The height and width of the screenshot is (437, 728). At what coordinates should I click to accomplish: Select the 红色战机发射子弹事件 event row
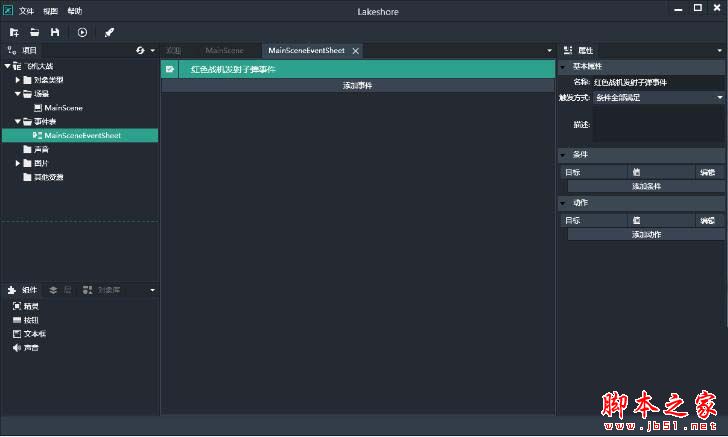click(358, 69)
